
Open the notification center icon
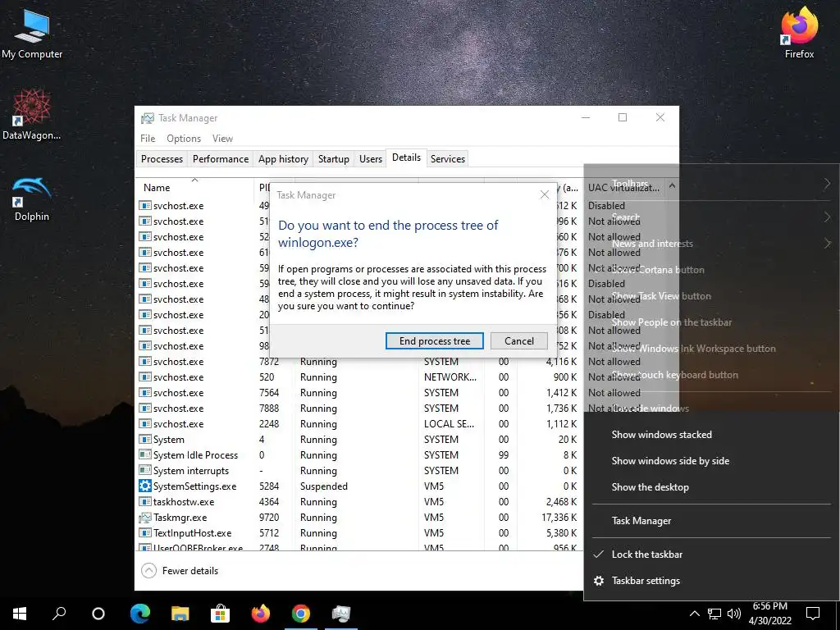point(813,614)
